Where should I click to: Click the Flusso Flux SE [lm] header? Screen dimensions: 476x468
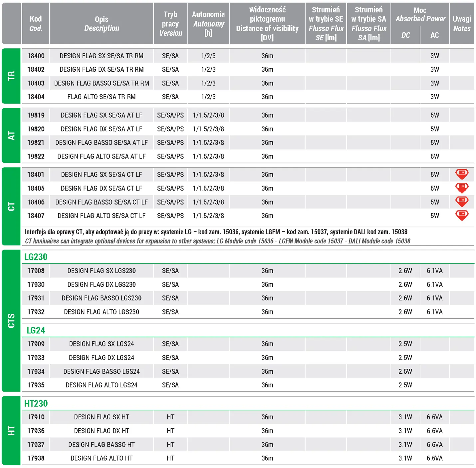(x=326, y=23)
